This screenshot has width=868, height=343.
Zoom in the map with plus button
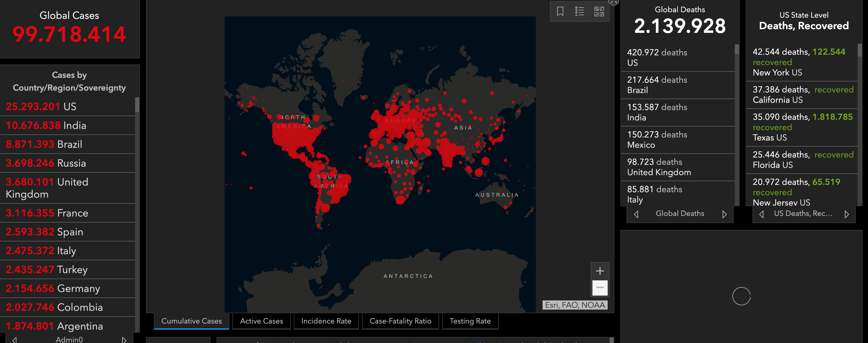(600, 271)
